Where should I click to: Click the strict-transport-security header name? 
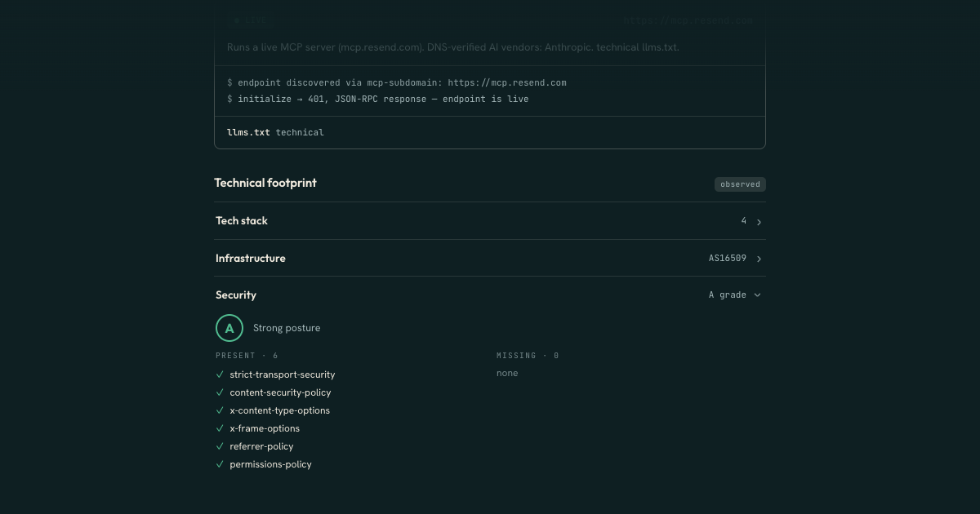(283, 374)
